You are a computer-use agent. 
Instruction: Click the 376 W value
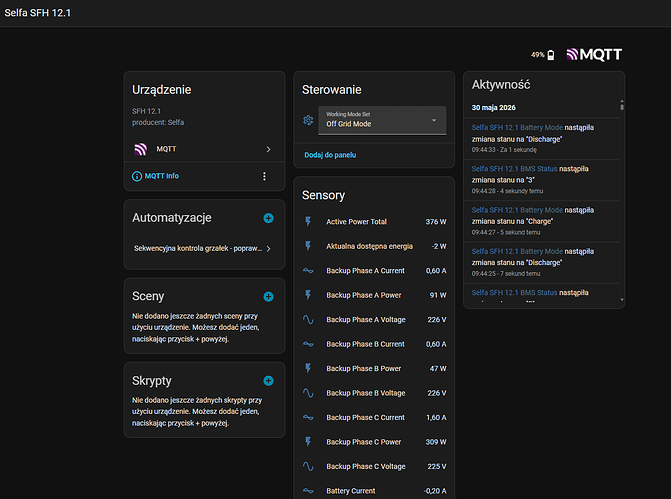tap(436, 222)
